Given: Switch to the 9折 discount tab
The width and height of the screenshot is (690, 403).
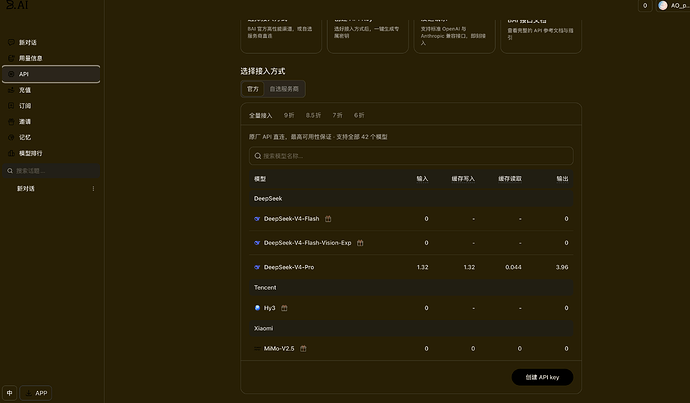Looking at the screenshot, I should point(289,115).
